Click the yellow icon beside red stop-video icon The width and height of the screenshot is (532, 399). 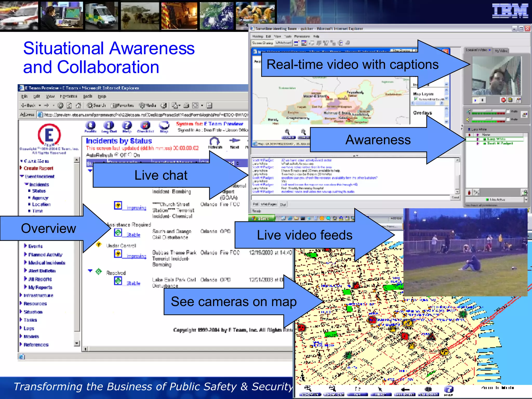(x=510, y=100)
